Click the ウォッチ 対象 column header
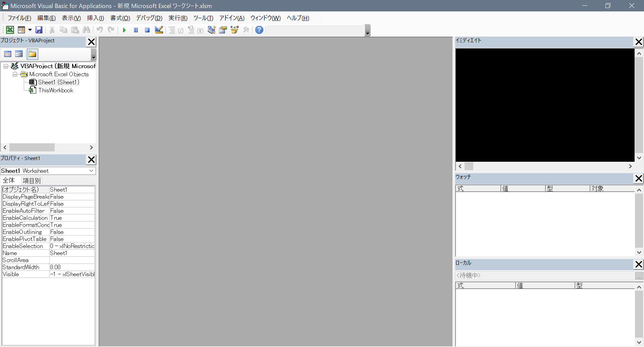The width and height of the screenshot is (644, 347). tap(612, 189)
